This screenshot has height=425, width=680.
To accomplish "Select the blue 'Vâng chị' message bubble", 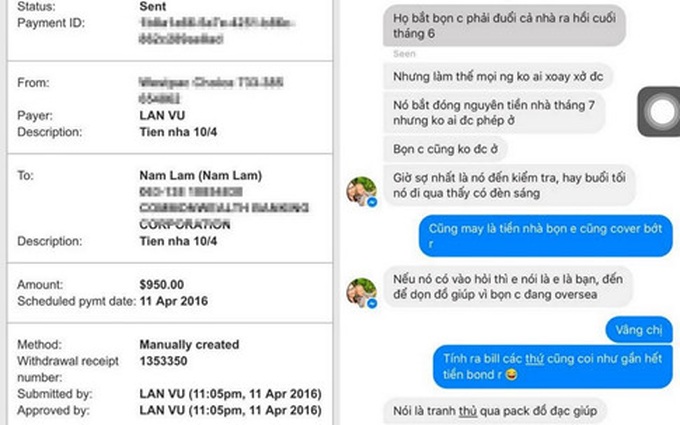I will click(639, 330).
